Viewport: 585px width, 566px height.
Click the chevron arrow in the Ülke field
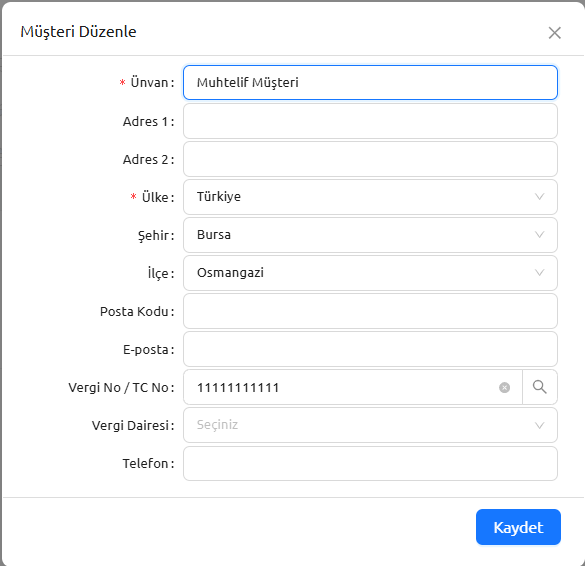coord(539,197)
